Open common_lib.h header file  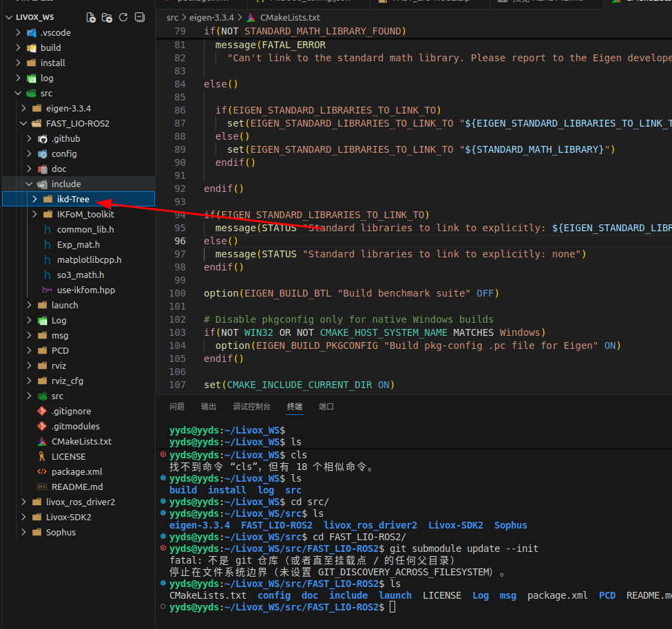(85, 230)
